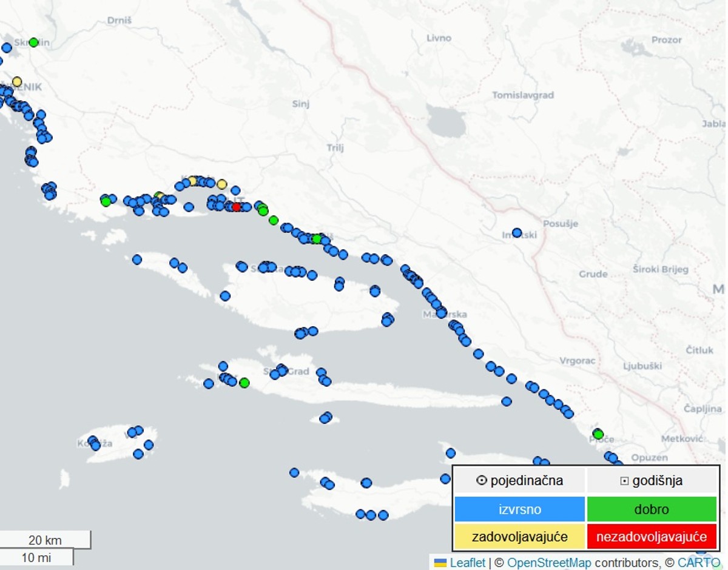The height and width of the screenshot is (570, 728).
Task: Click the Metković town label
Action: (x=681, y=438)
